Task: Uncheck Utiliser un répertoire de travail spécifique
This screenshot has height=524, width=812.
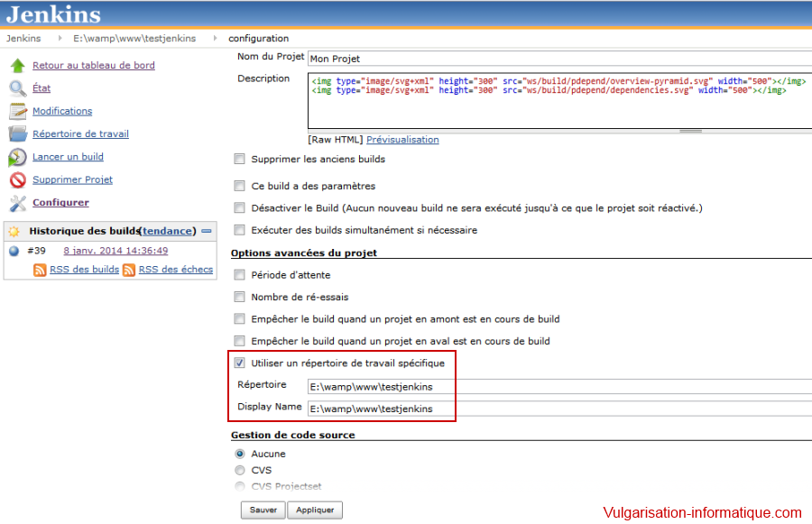Action: (239, 363)
